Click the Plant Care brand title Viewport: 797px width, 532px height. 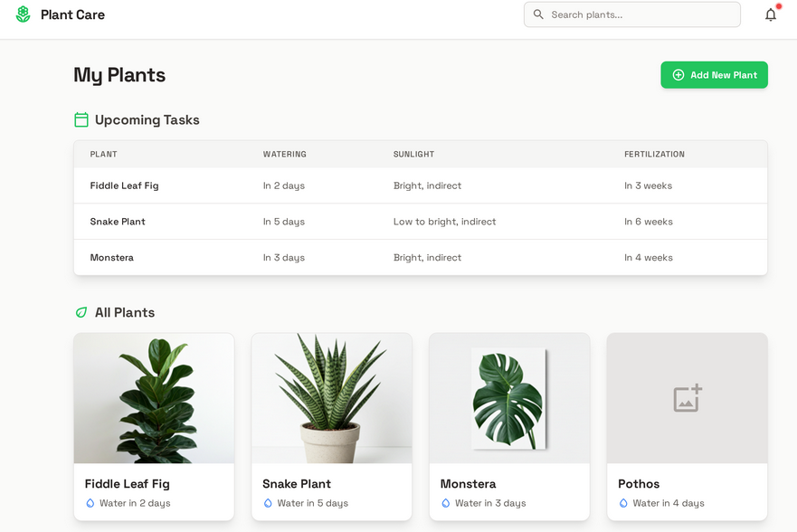[72, 14]
